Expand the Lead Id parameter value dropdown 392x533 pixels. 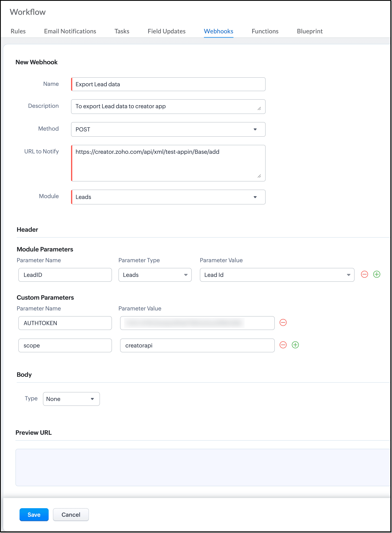(x=277, y=275)
